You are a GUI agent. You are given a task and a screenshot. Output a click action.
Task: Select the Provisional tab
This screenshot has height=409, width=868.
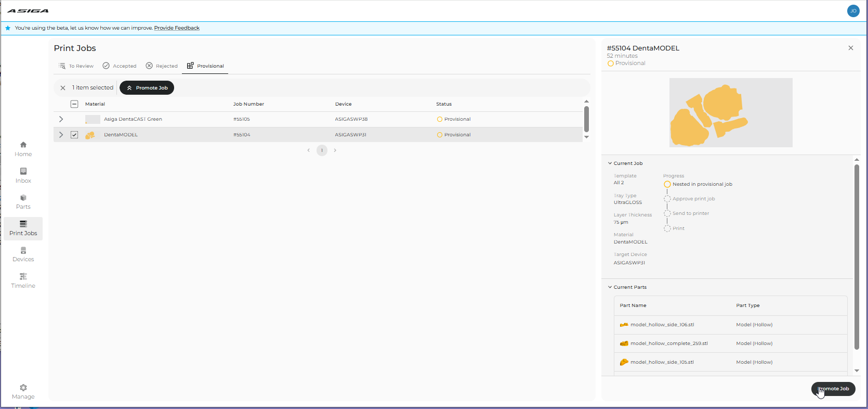coord(205,66)
